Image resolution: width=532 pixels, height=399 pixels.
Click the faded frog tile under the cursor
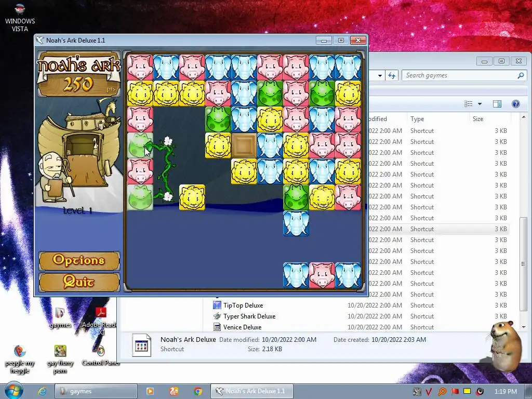140,145
